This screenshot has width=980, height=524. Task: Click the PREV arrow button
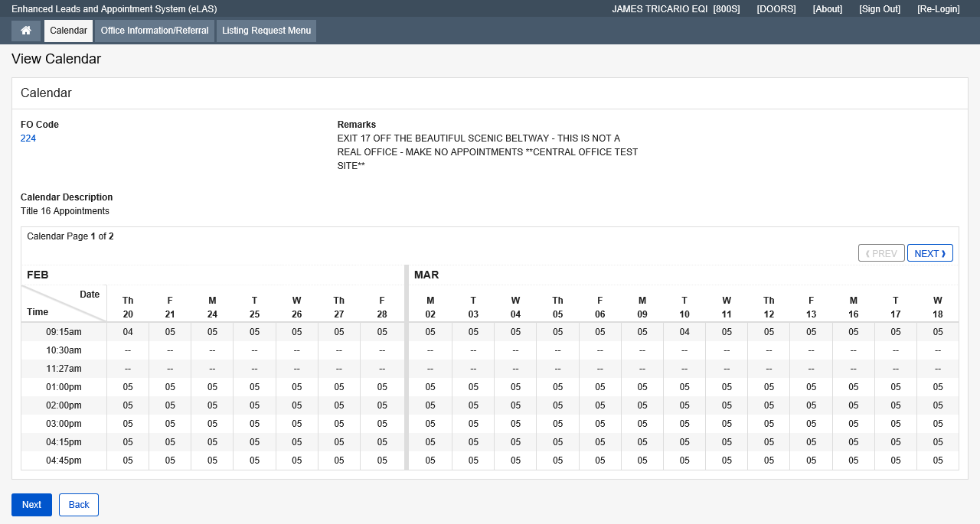880,252
